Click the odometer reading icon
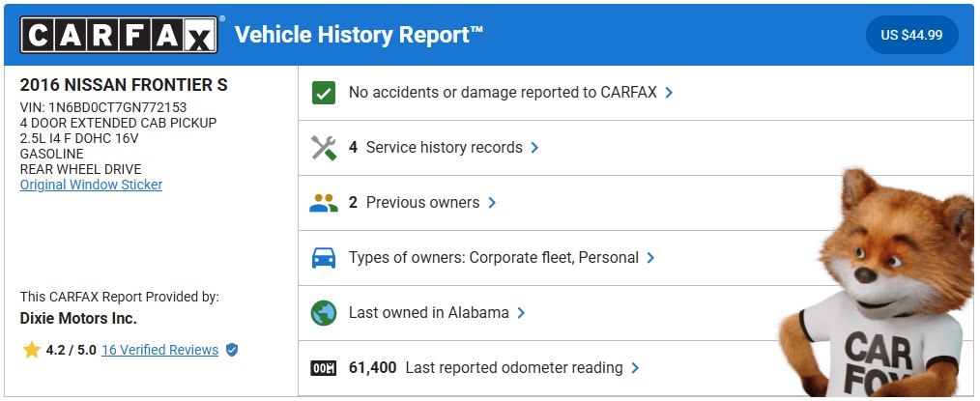Viewport: 980px width, 401px height. (324, 368)
